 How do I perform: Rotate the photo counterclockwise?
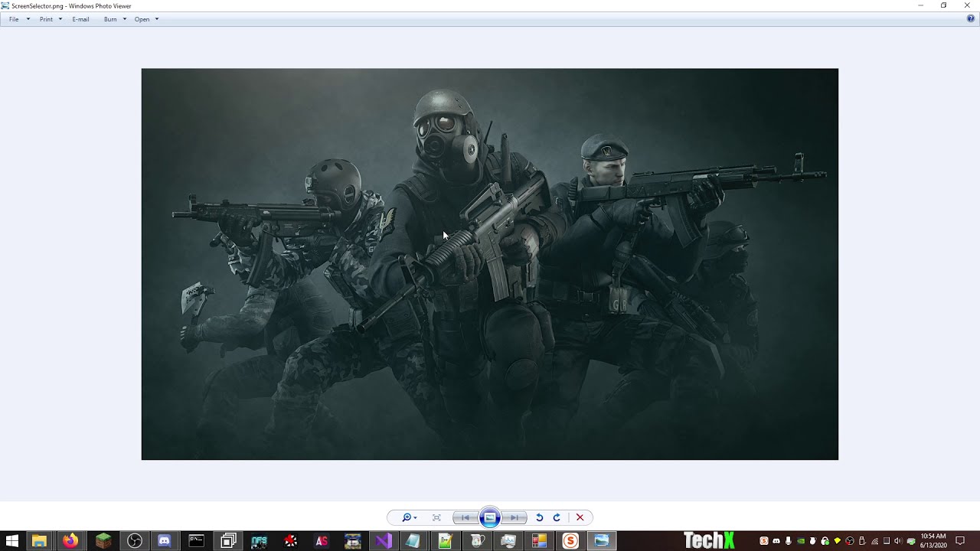tap(539, 518)
